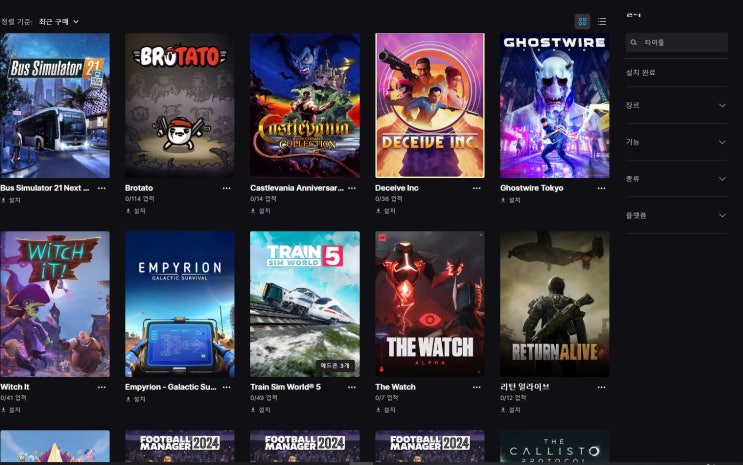The image size is (743, 465).
Task: Expand the 장르 filter section
Action: [676, 105]
